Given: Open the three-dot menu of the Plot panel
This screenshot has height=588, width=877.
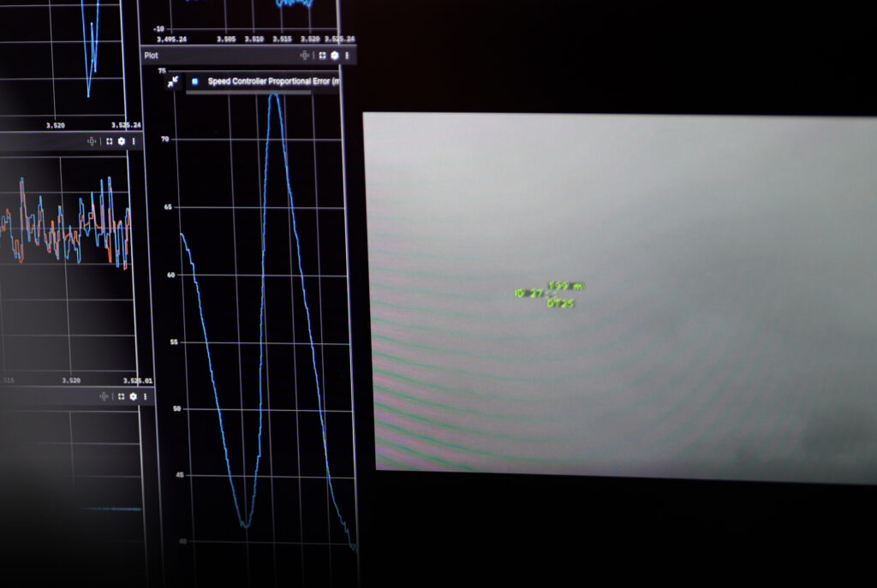Looking at the screenshot, I should [347, 56].
